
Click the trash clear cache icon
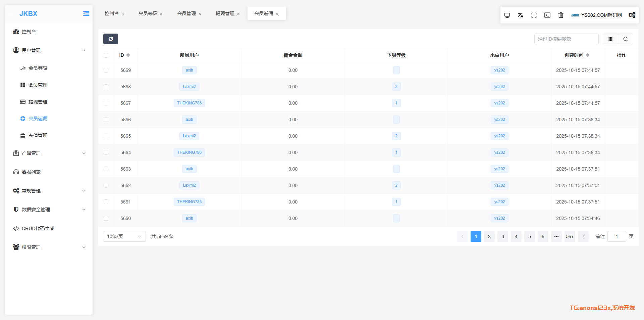[560, 15]
